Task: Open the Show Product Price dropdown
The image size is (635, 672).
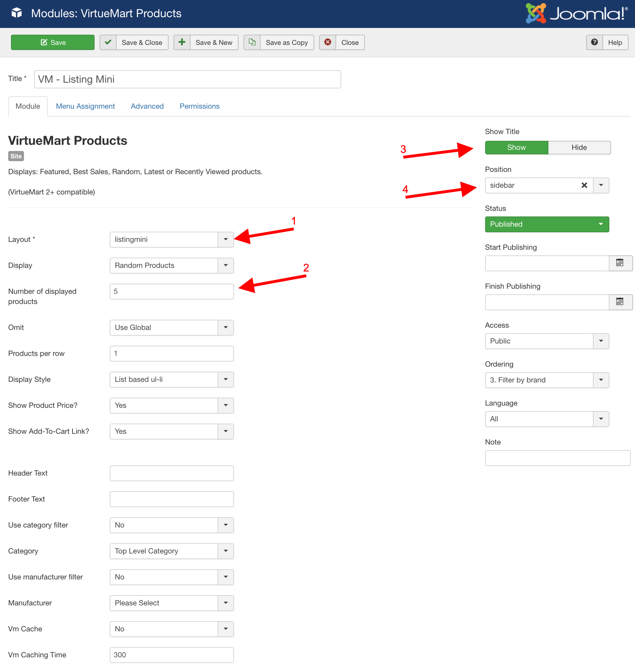Action: click(x=172, y=405)
